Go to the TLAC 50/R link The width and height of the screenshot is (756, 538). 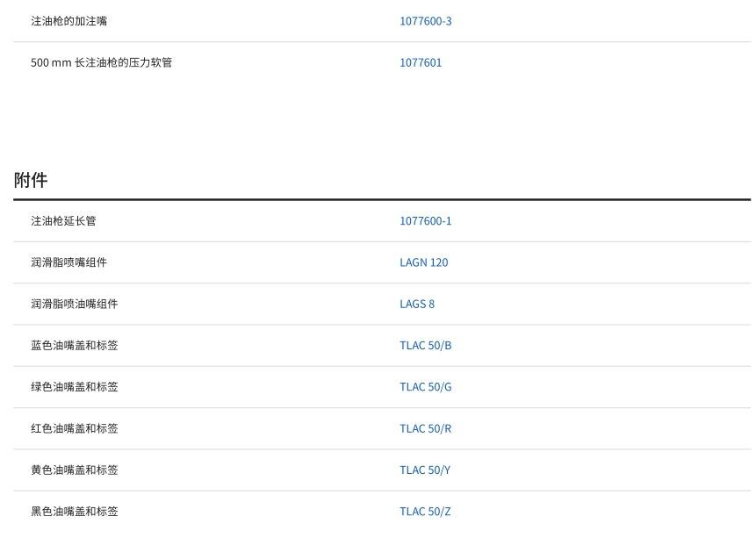425,428
